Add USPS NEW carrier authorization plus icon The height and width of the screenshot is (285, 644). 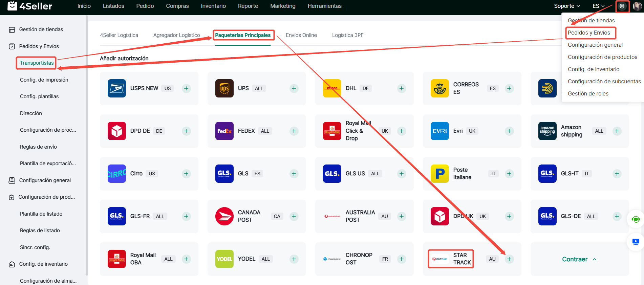click(x=186, y=88)
